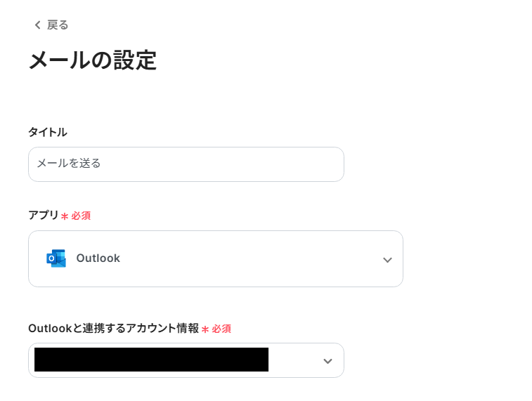Screen dimensions: 532x401
Task: Open the Outlook account dropdown arrow
Action: click(x=327, y=361)
